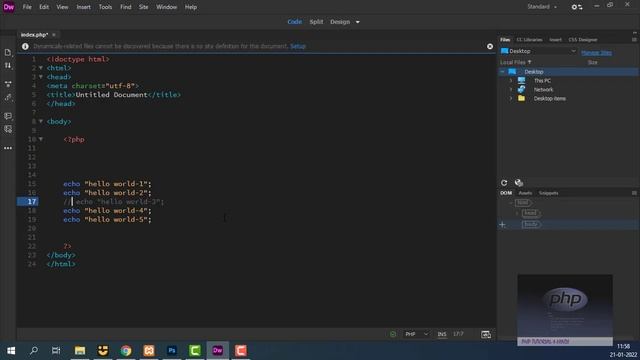The height and width of the screenshot is (360, 640).
Task: Click the Source Code expand-all icon in the sidebar
Action: coord(8,84)
